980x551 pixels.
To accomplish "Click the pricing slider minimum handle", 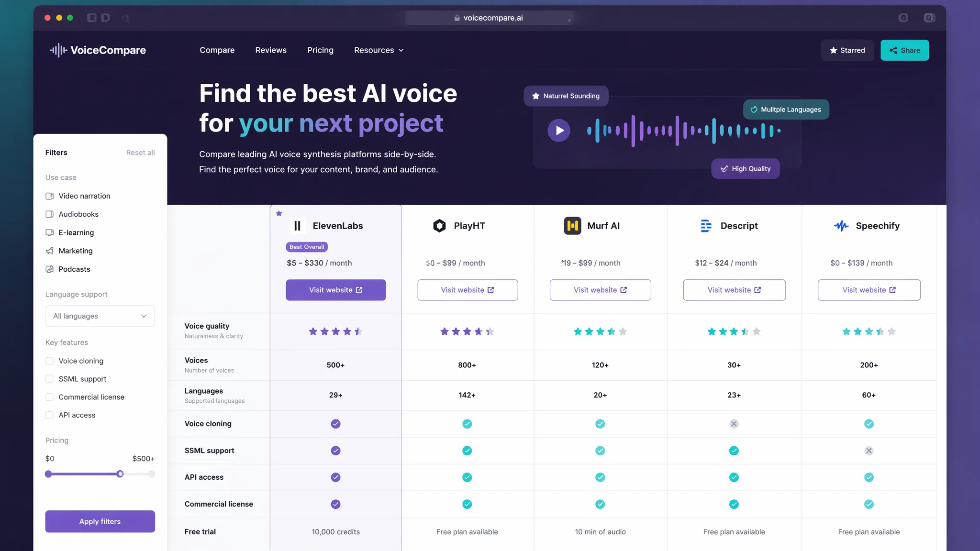I will 48,474.
